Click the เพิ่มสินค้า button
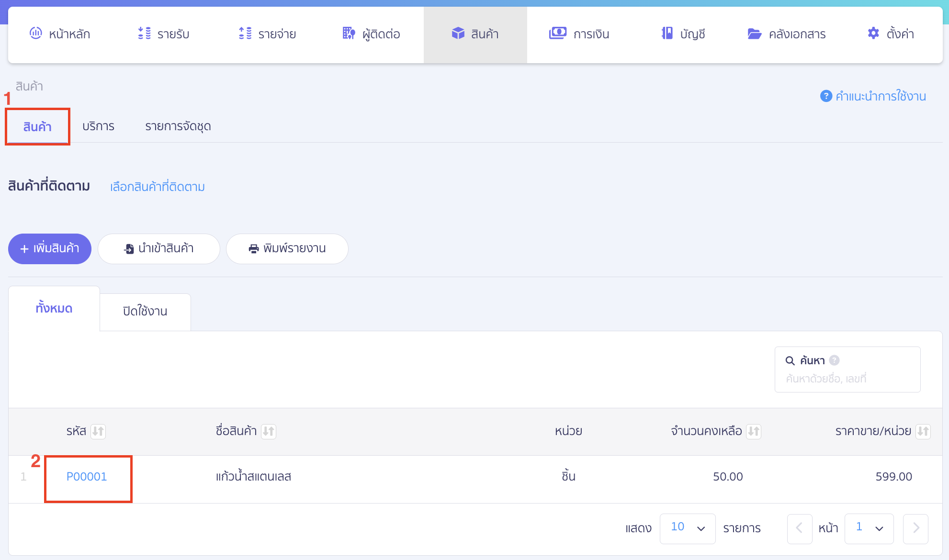Viewport: 949px width, 560px height. (50, 248)
